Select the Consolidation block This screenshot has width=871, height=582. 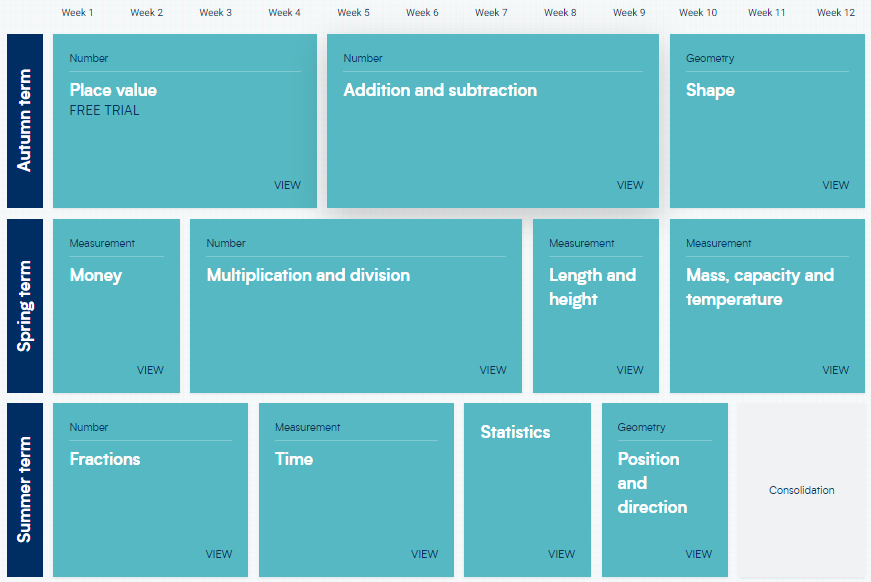coord(801,490)
